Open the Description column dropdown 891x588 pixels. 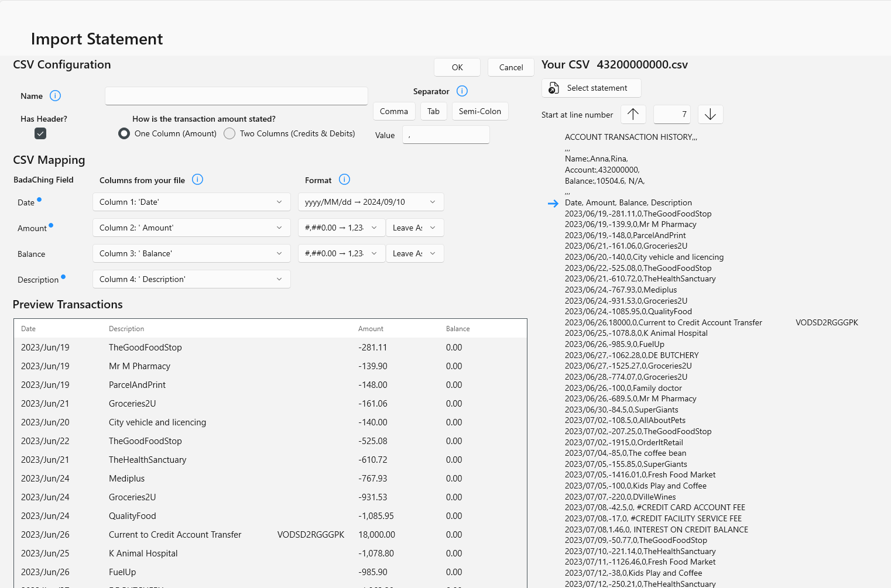(x=191, y=279)
